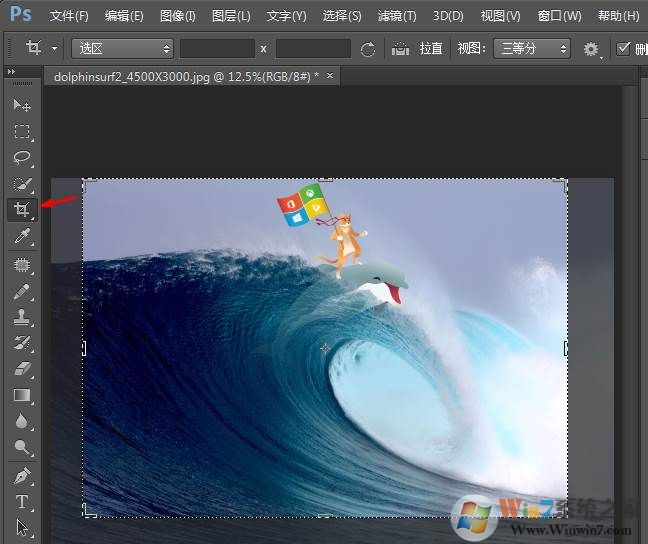Select the Move tool
This screenshot has height=544, width=648.
(21, 105)
